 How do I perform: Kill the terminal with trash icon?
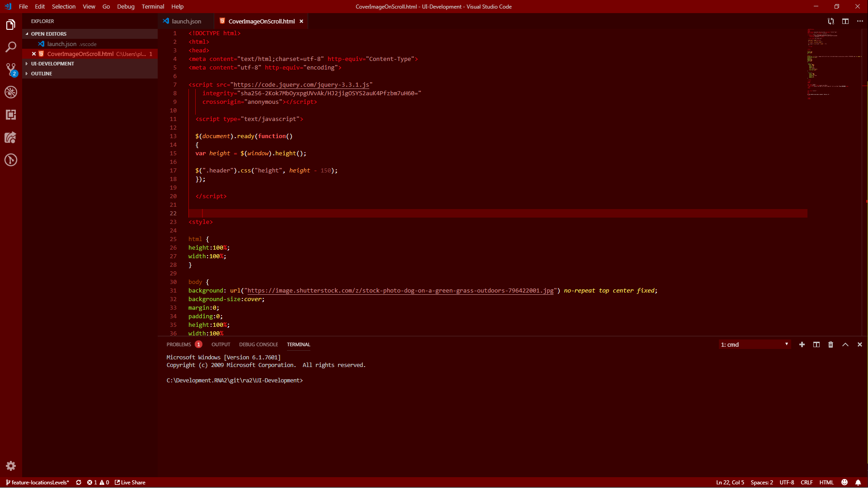tap(830, 344)
